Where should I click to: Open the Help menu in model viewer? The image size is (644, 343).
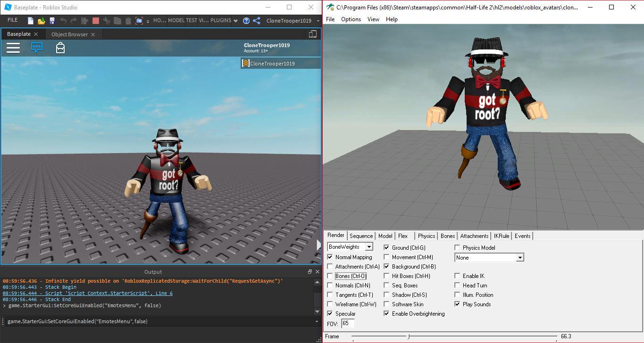pyautogui.click(x=392, y=19)
